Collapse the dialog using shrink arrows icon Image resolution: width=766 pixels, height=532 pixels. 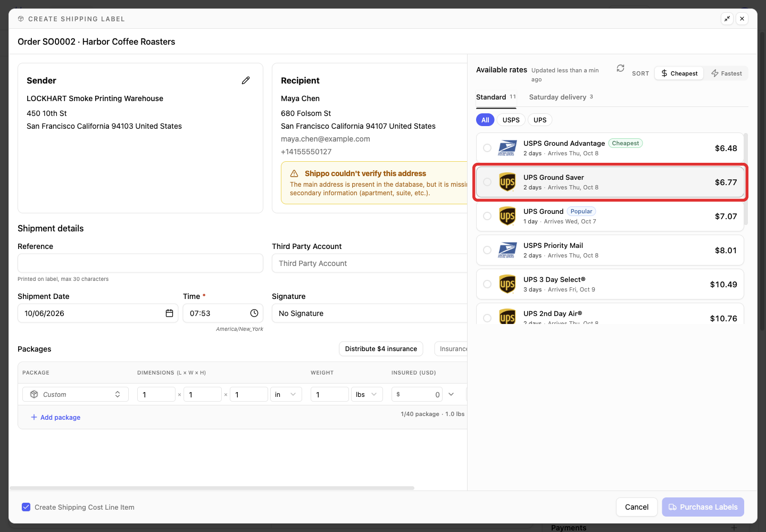pos(727,19)
